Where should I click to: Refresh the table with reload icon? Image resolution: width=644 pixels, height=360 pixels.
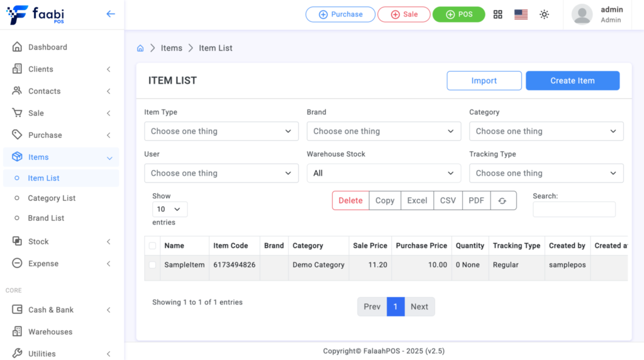click(x=503, y=201)
